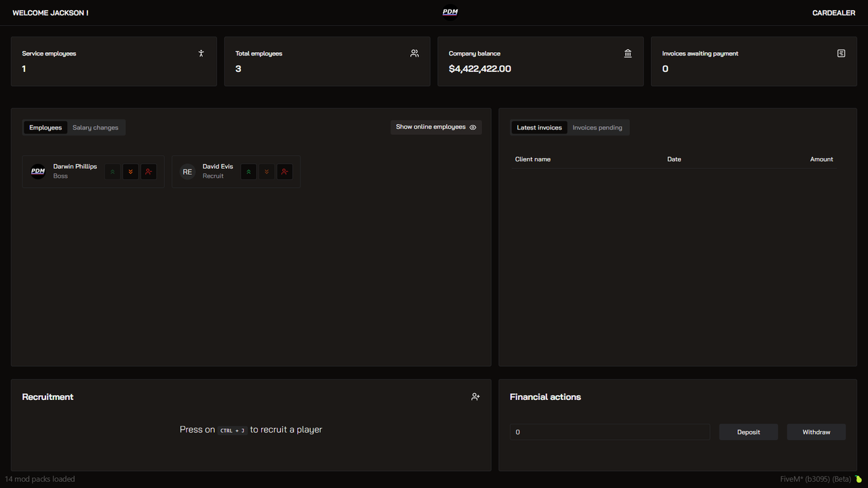Demote David Evis with orange down arrows

point(267,171)
